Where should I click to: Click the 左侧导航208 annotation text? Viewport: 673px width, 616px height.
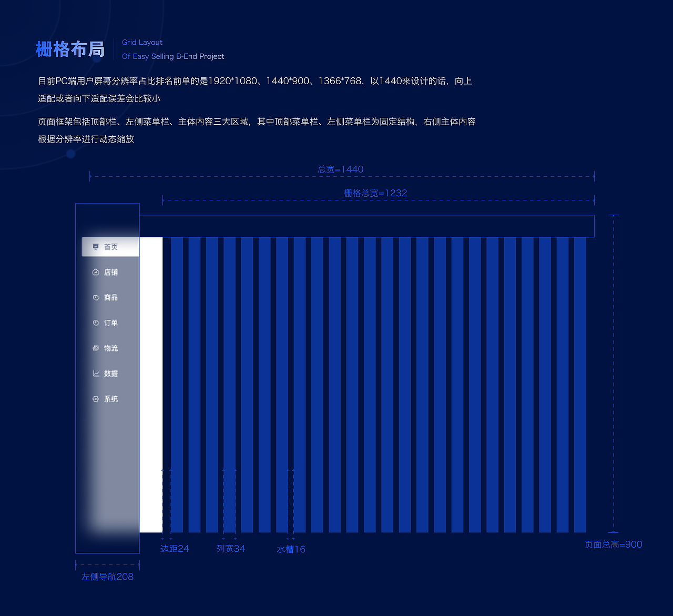coord(107,577)
